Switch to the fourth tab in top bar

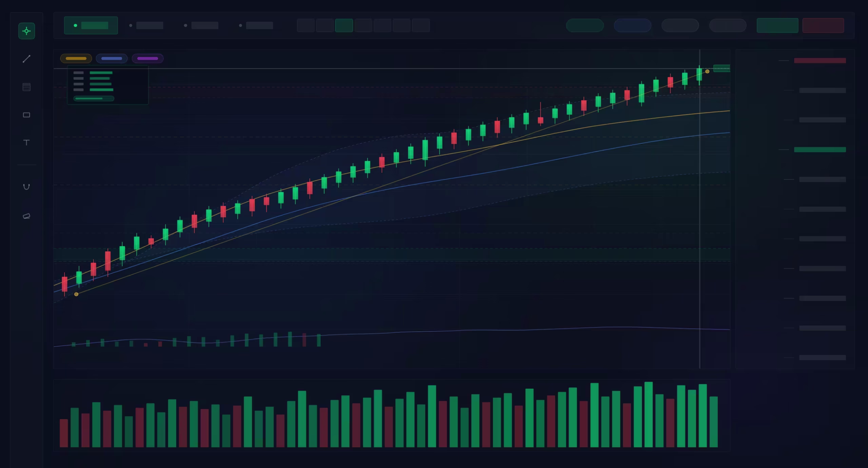point(256,25)
